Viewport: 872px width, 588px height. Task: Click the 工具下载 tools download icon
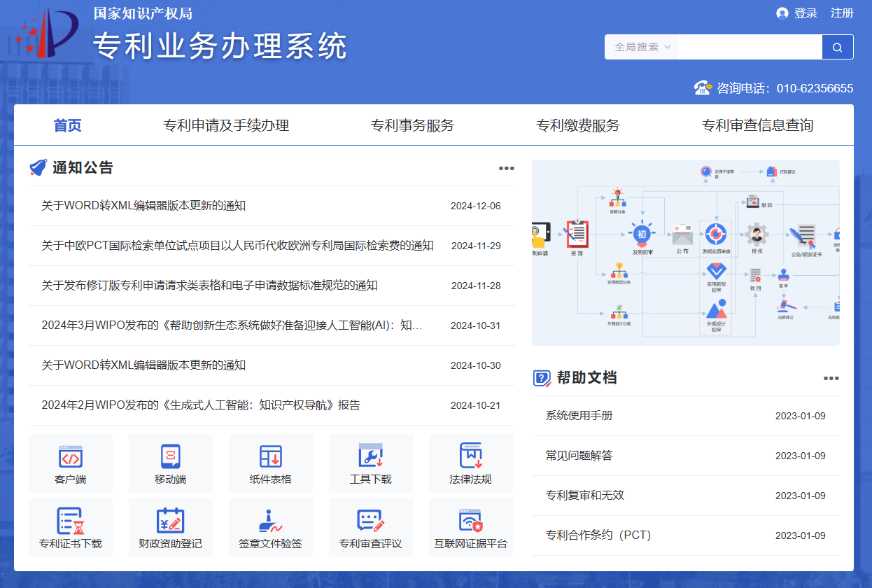point(370,463)
